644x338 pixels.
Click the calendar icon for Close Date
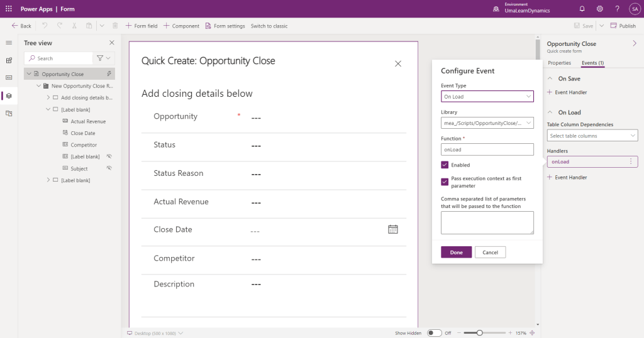click(393, 229)
